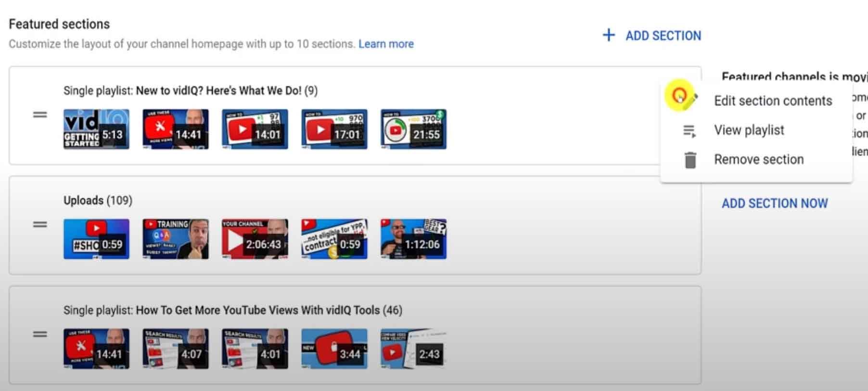868x391 pixels.
Task: Click the ADD SECTION button
Action: pos(652,36)
